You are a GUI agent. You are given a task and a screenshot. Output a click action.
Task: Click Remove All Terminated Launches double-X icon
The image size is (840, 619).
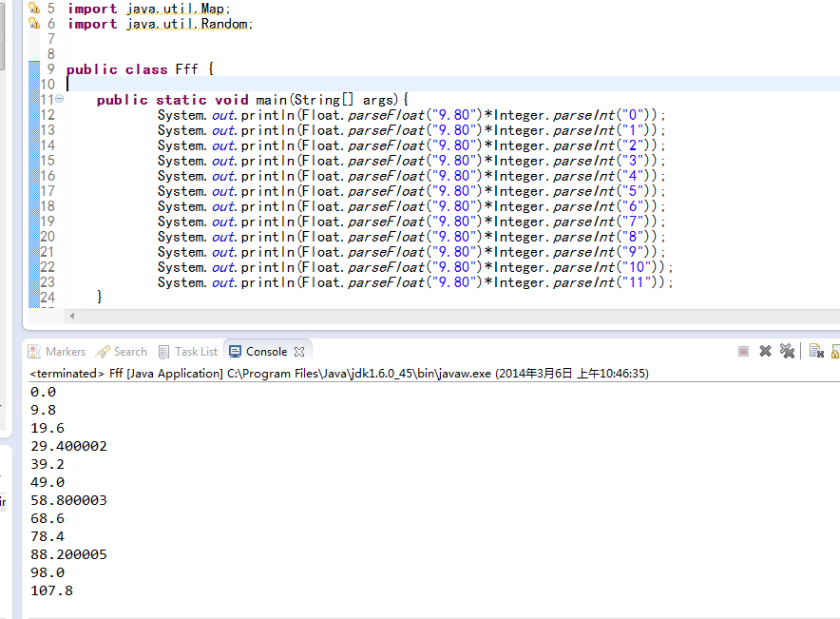787,351
